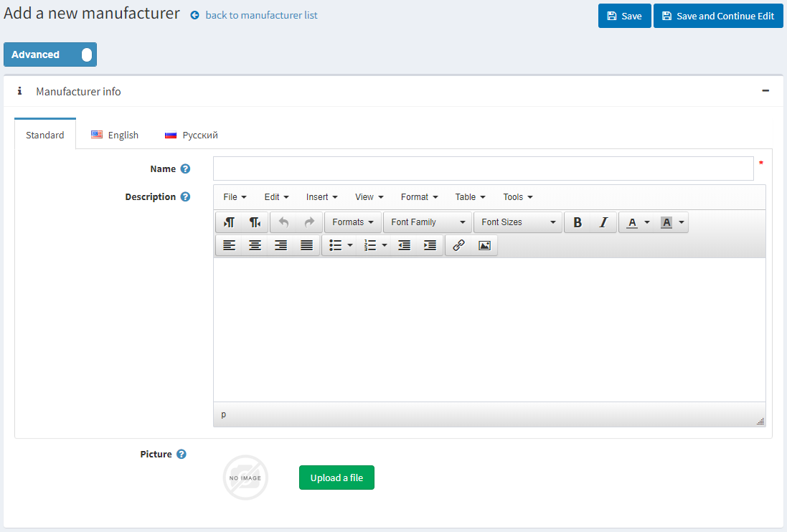The width and height of the screenshot is (787, 532).
Task: Open the Font Sizes dropdown
Action: point(518,222)
